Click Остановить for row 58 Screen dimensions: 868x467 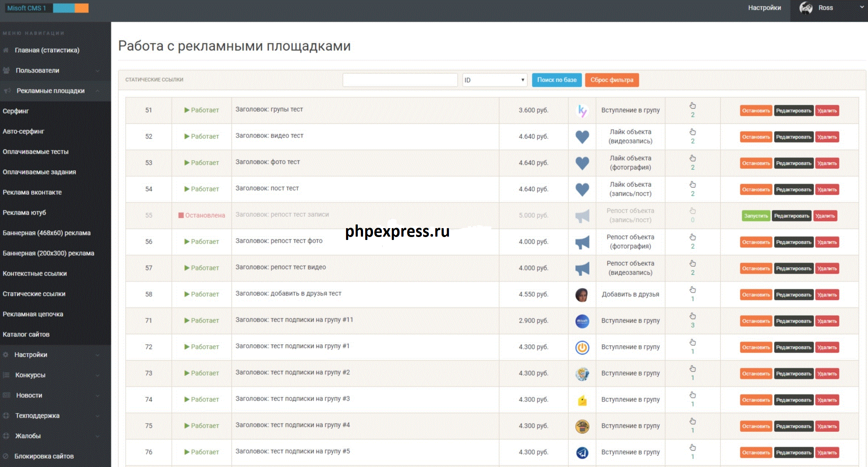[x=756, y=295]
